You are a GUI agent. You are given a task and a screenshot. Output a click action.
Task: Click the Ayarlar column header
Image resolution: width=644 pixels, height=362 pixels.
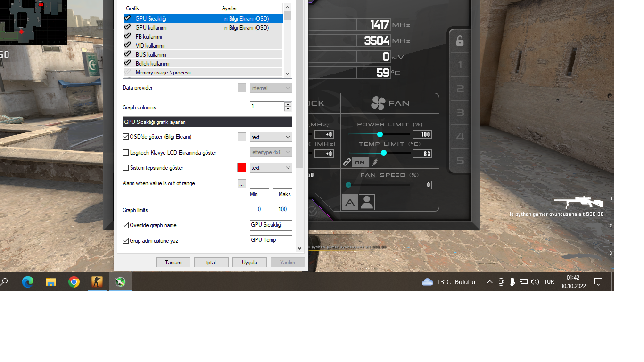click(251, 8)
